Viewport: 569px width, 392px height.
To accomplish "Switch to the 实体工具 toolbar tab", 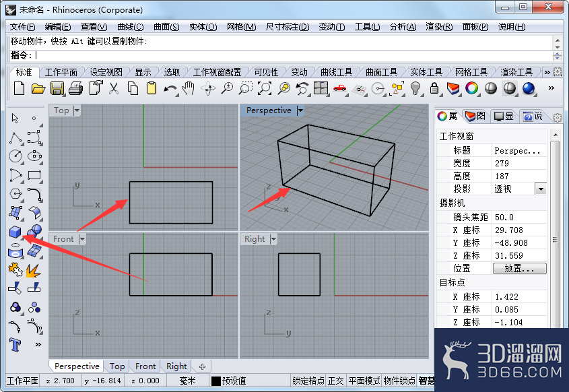I will [426, 72].
